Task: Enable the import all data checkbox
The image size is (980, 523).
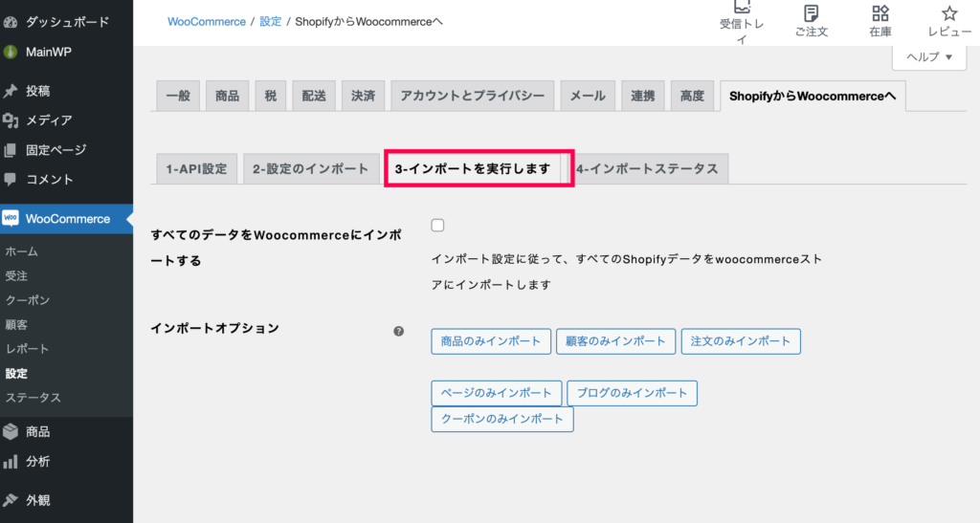Action: point(437,226)
